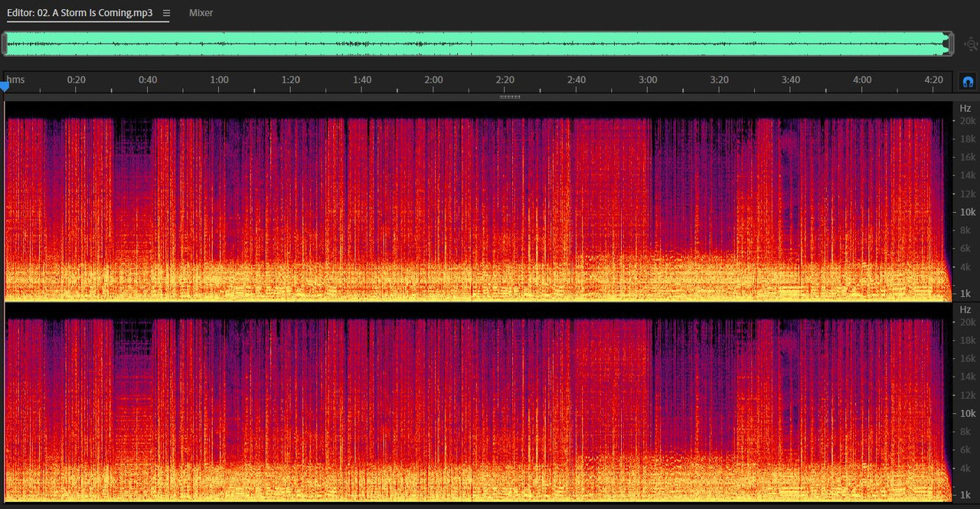Click the 3:20 mark on the time ruler
980x509 pixels.
[x=720, y=80]
